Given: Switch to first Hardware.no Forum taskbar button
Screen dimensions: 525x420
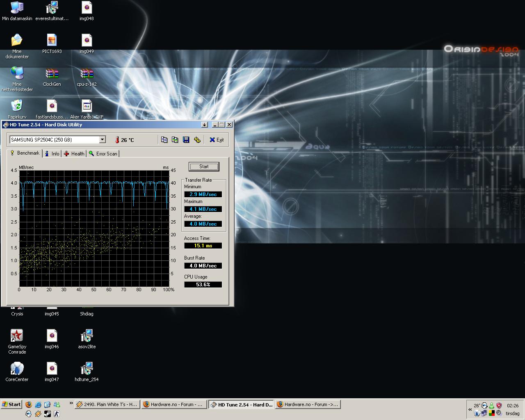Looking at the screenshot, I should point(174,404).
